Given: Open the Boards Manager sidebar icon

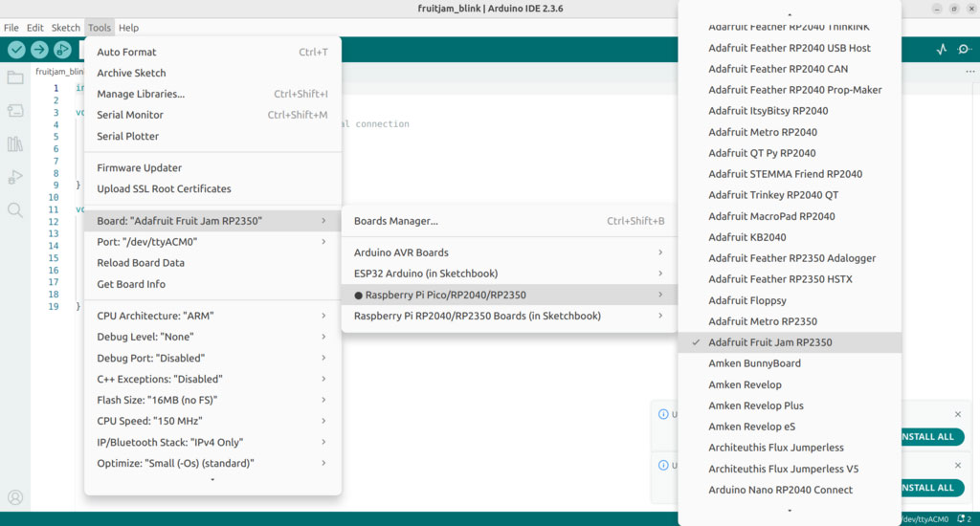Looking at the screenshot, I should click(15, 111).
